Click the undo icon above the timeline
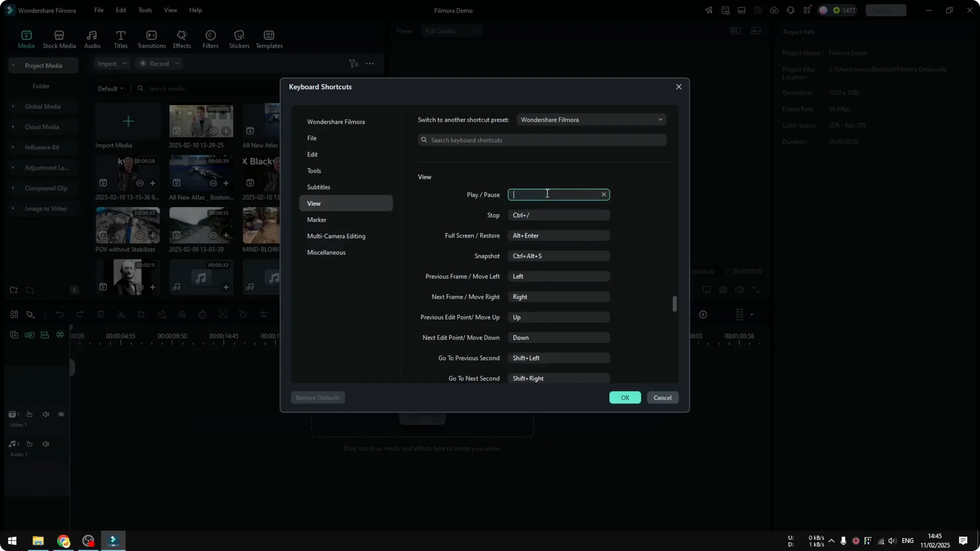This screenshot has height=551, width=980. click(60, 314)
